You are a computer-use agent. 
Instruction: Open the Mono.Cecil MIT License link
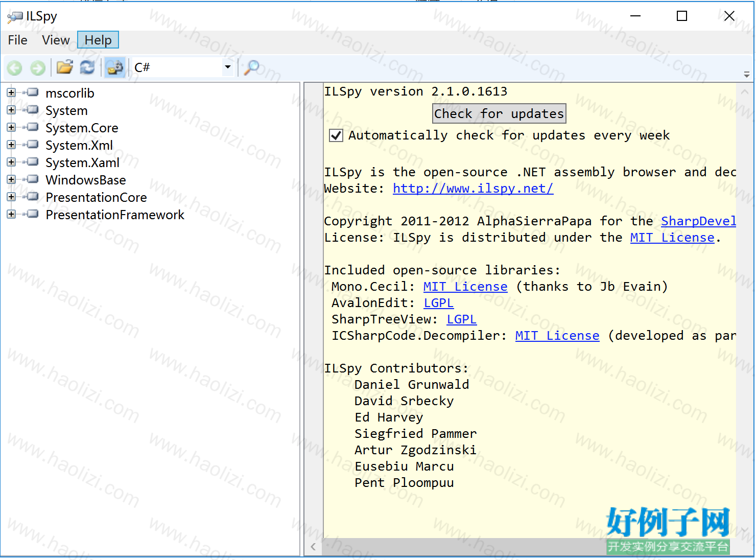pyautogui.click(x=465, y=287)
